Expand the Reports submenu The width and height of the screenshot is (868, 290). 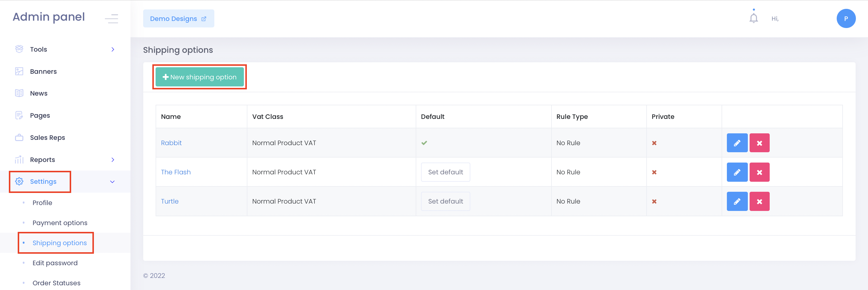pyautogui.click(x=113, y=159)
